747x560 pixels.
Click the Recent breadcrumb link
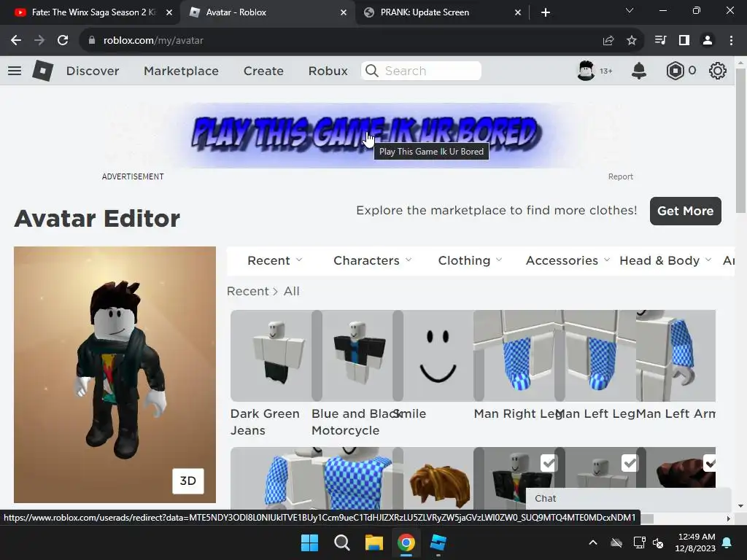tap(248, 291)
